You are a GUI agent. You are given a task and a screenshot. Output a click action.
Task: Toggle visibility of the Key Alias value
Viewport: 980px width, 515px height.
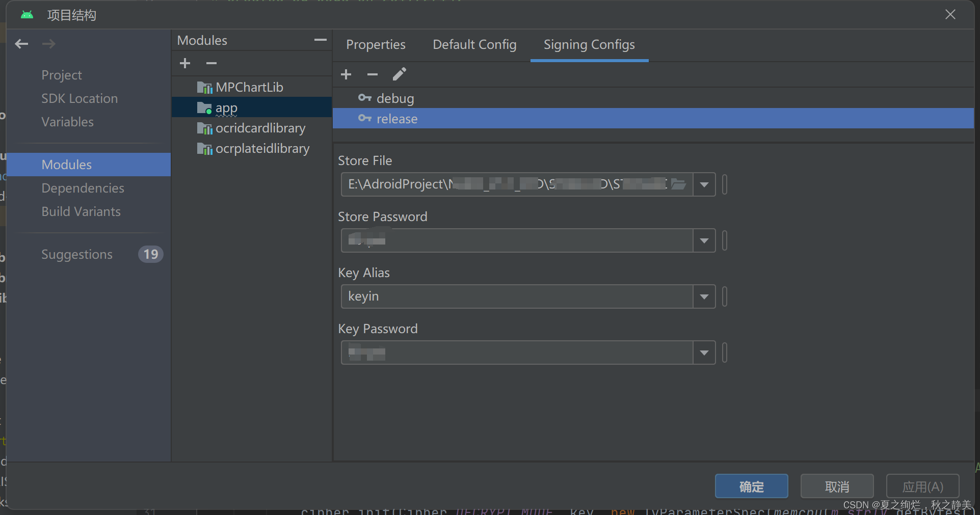[x=724, y=296]
